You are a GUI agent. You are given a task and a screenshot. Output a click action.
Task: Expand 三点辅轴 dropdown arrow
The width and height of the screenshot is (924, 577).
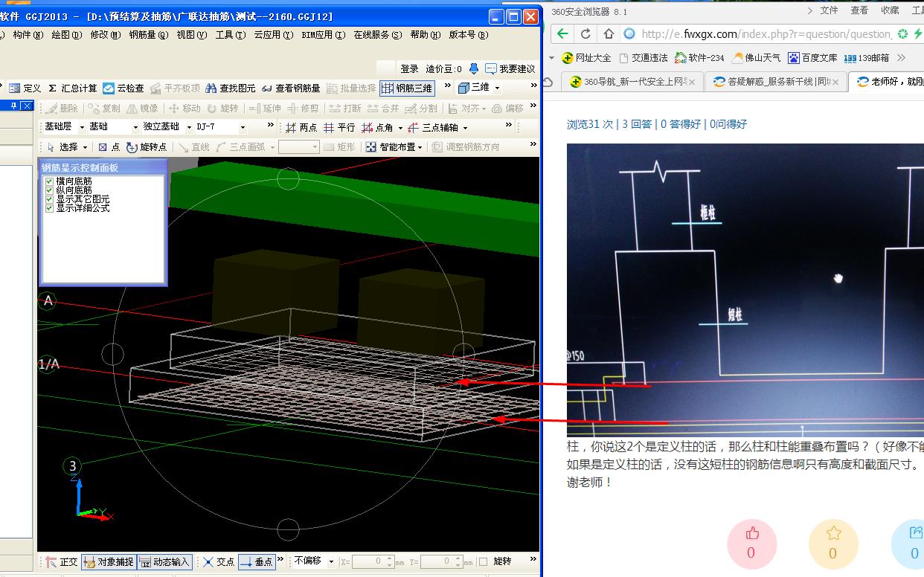(465, 128)
